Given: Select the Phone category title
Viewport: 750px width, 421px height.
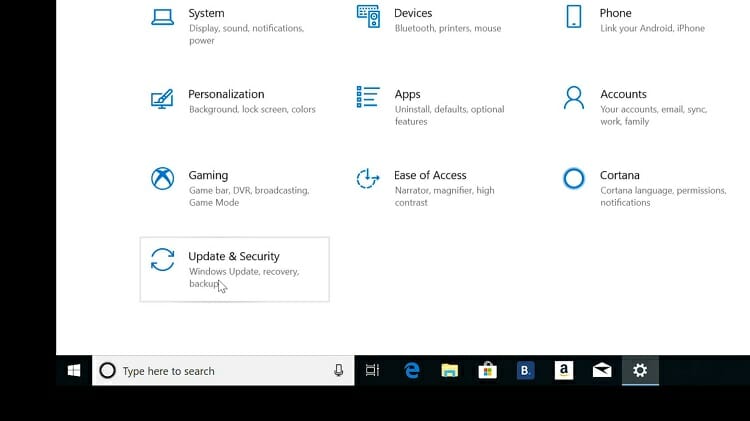Looking at the screenshot, I should [616, 13].
